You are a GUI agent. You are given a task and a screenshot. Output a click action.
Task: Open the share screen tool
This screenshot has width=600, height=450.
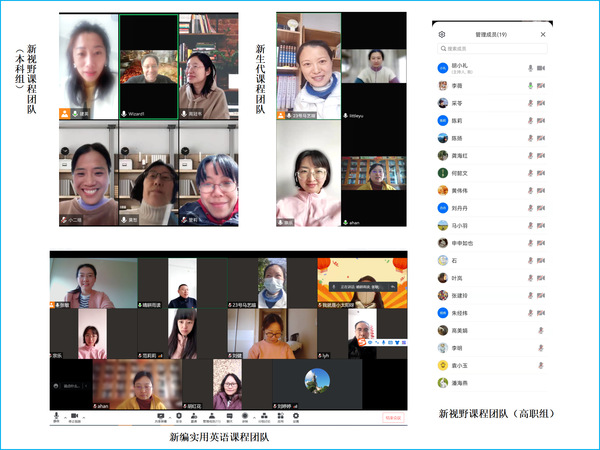point(160,415)
